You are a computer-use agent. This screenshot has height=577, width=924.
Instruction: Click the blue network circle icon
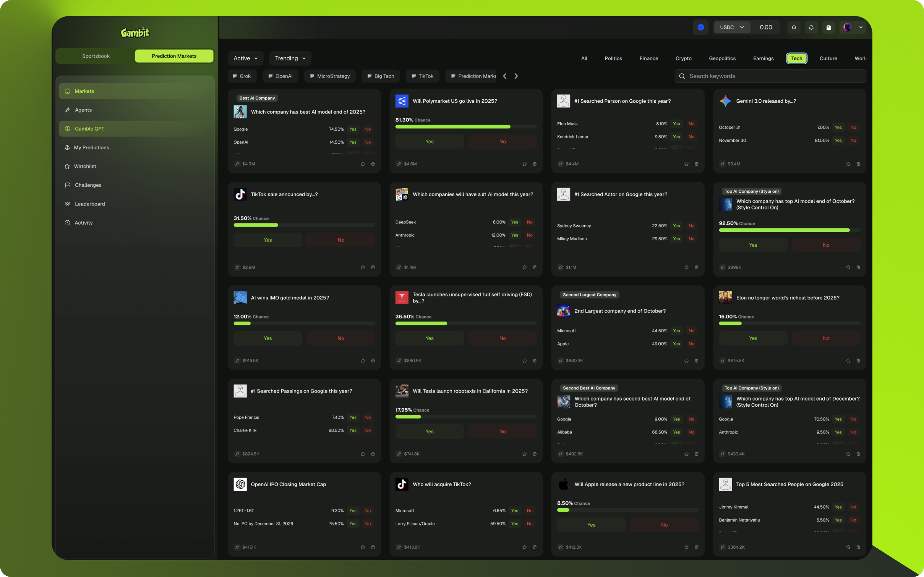[x=700, y=27]
